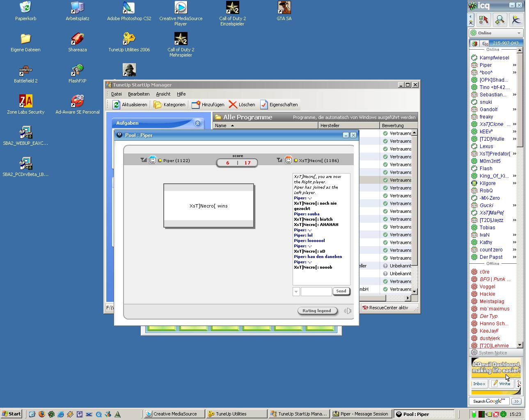529x420 pixels.
Task: Select offline contact Meistaplag
Action: pyautogui.click(x=492, y=301)
